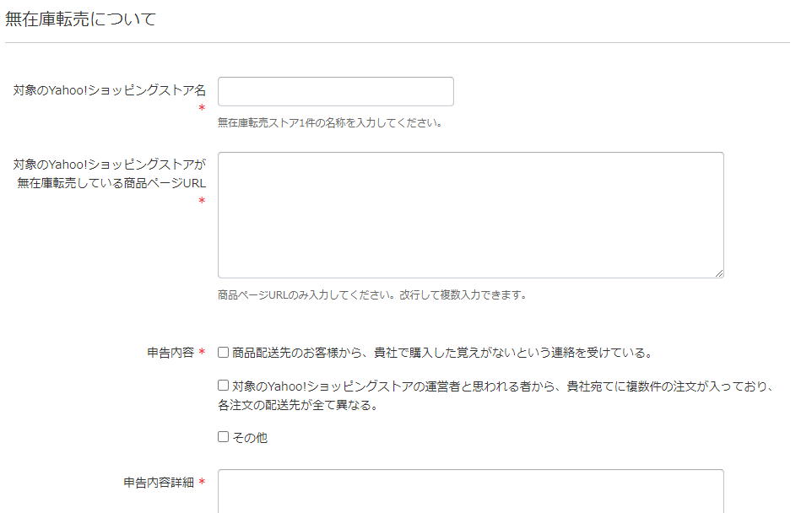Click the hint 商品ページURLのみ入力してください
This screenshot has height=513, width=812.
(x=307, y=295)
